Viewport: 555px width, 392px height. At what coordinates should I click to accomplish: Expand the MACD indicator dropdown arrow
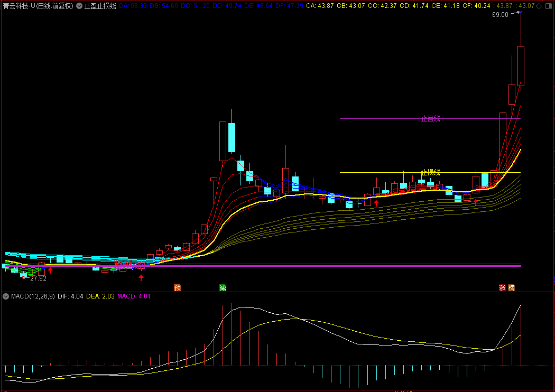[6, 296]
